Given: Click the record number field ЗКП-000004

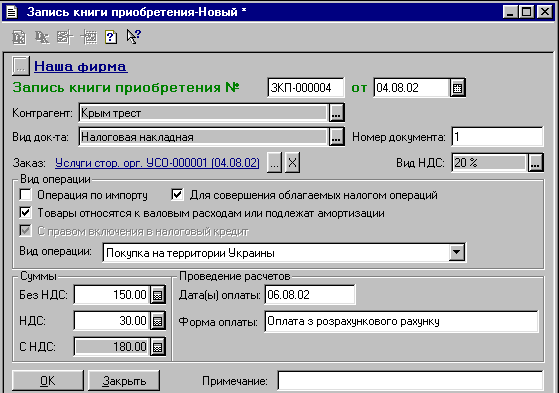Looking at the screenshot, I should point(306,88).
